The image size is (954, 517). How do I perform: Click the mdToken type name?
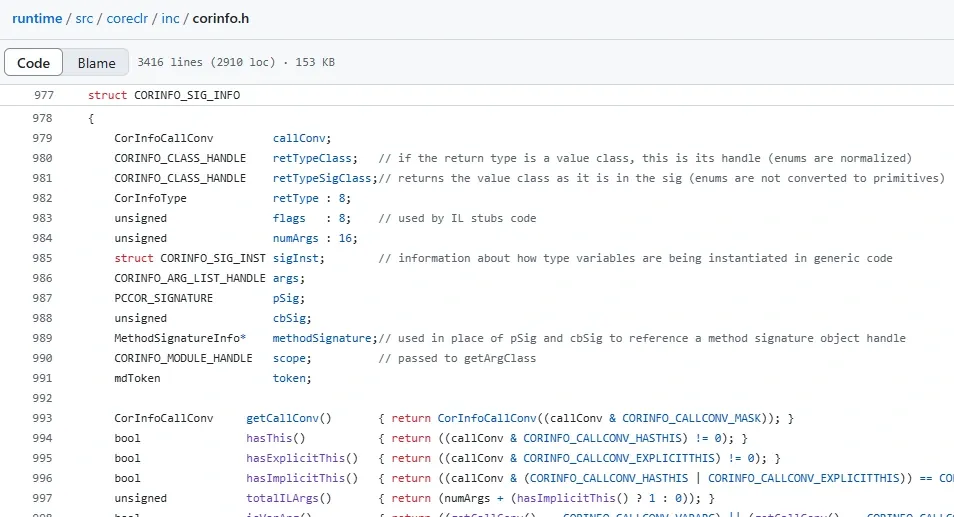tap(138, 378)
